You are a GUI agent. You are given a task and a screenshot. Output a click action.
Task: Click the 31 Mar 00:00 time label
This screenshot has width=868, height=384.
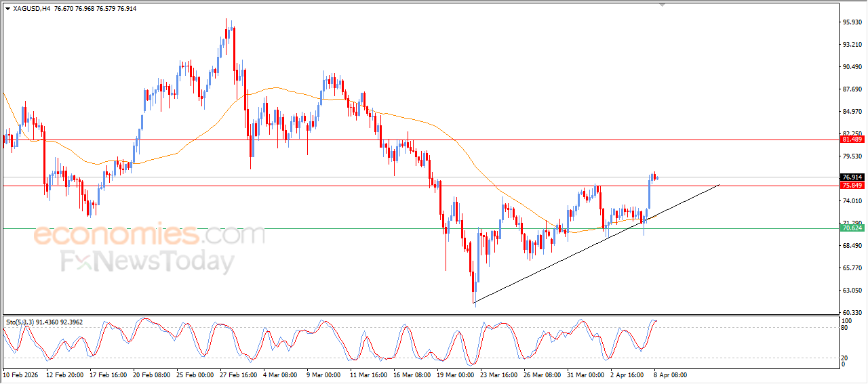click(586, 374)
